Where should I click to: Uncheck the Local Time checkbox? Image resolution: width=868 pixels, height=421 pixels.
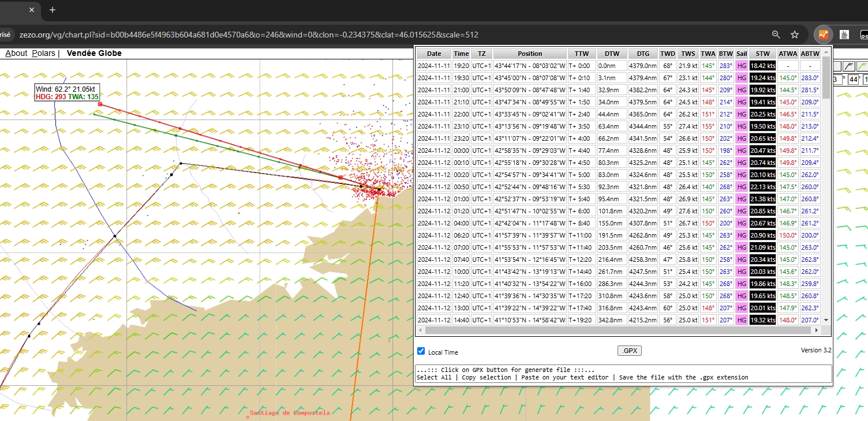(x=421, y=351)
